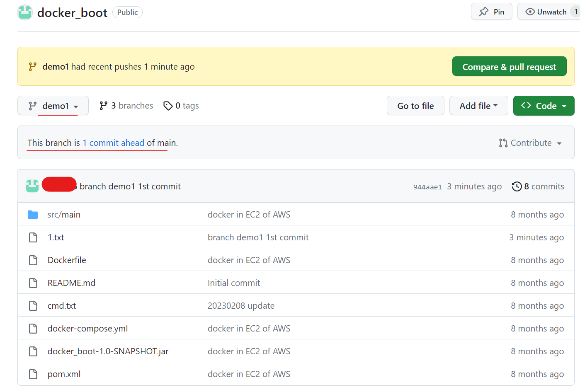Expand the Contribute dropdown menu
Image resolution: width=580 pixels, height=392 pixels.
point(530,143)
